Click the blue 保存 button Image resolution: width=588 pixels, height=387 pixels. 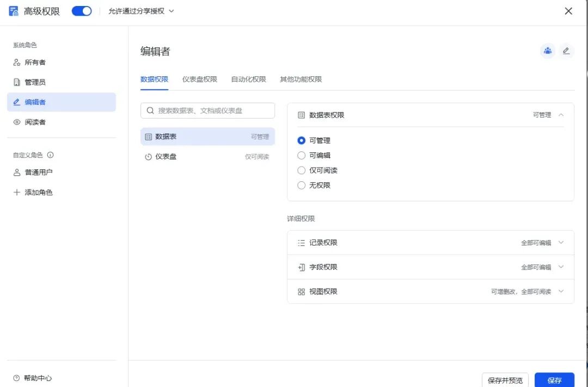tap(554, 380)
